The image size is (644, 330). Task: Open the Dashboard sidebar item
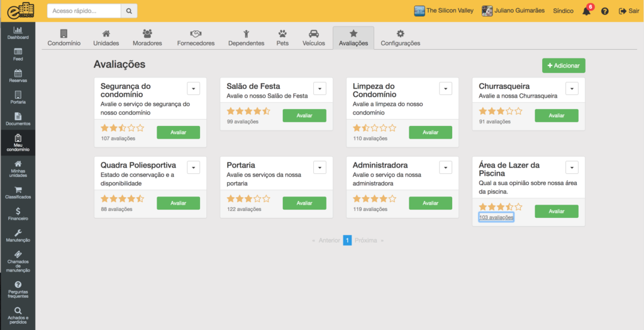[18, 33]
